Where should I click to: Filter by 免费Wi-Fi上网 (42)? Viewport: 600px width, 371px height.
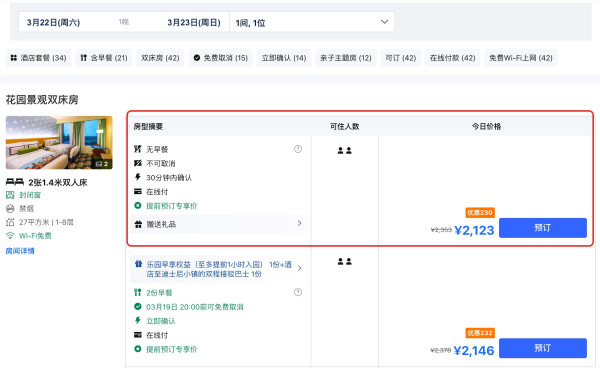click(x=521, y=58)
